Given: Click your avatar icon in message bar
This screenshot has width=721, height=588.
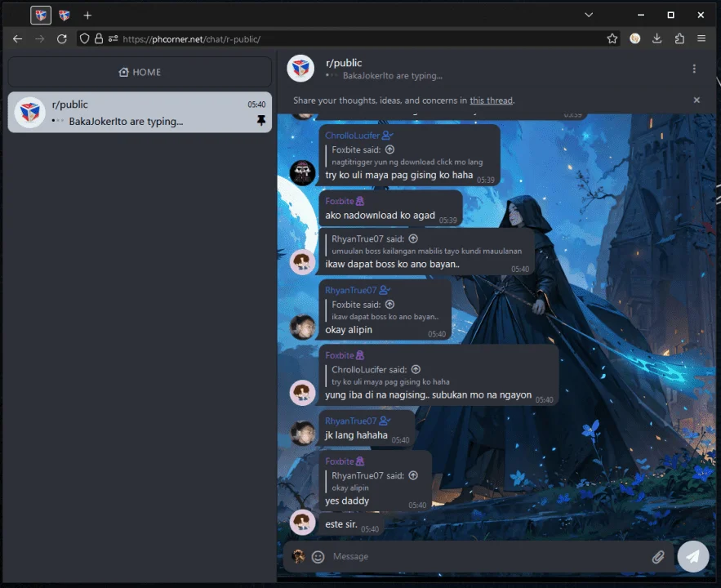Looking at the screenshot, I should click(x=298, y=556).
